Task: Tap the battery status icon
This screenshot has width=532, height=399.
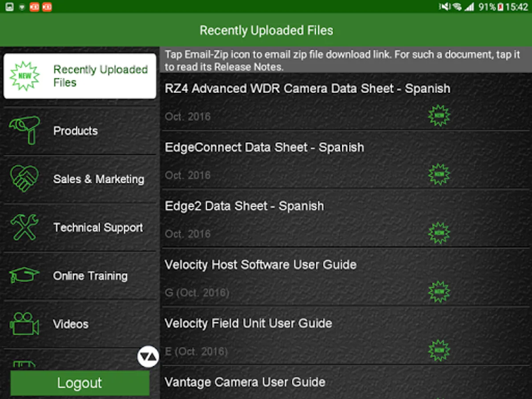Action: (x=501, y=7)
